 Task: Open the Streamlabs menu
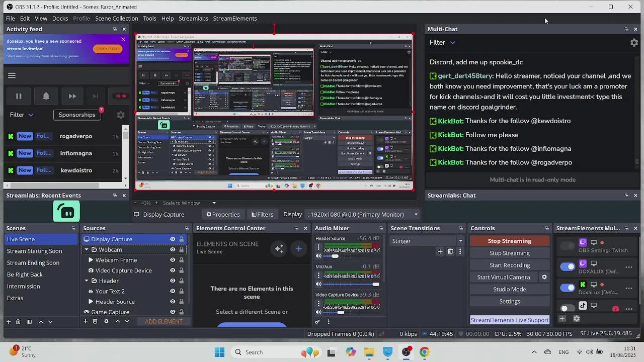tap(193, 19)
